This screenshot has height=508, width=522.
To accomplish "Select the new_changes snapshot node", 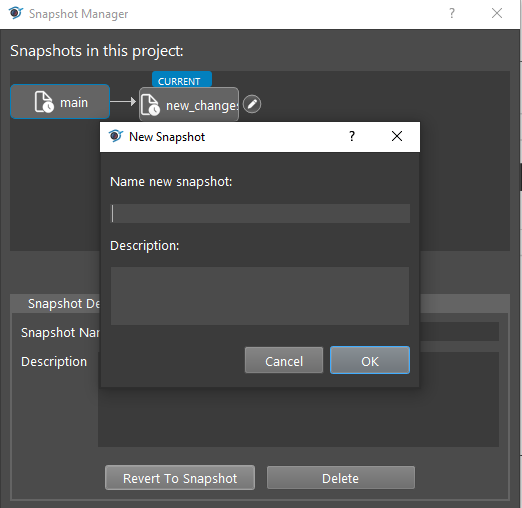I will tap(189, 104).
